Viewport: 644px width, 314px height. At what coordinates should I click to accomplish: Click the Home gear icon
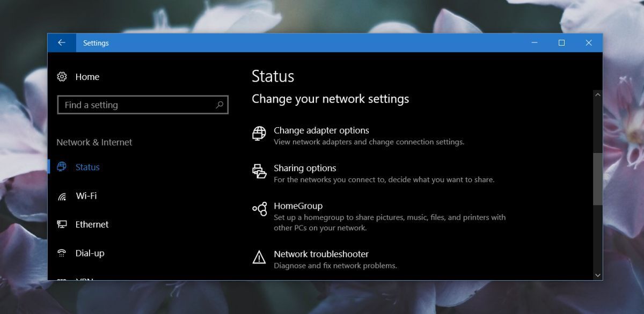62,77
